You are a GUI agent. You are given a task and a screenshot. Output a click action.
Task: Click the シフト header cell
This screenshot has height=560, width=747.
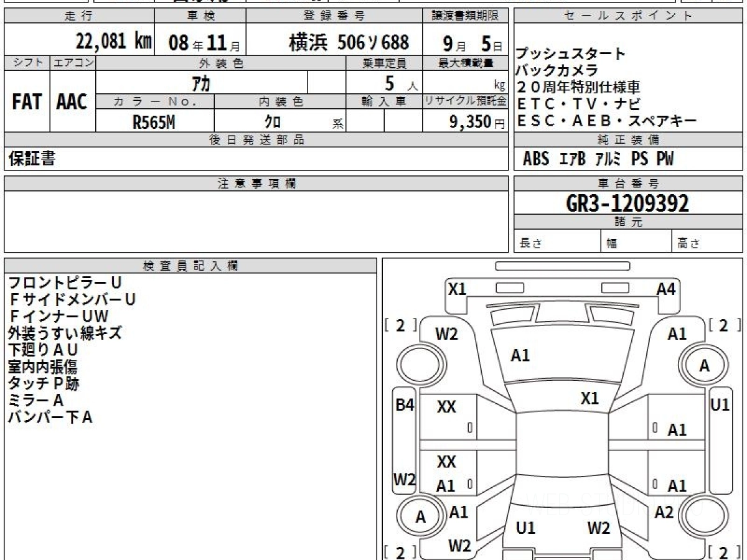click(x=27, y=63)
